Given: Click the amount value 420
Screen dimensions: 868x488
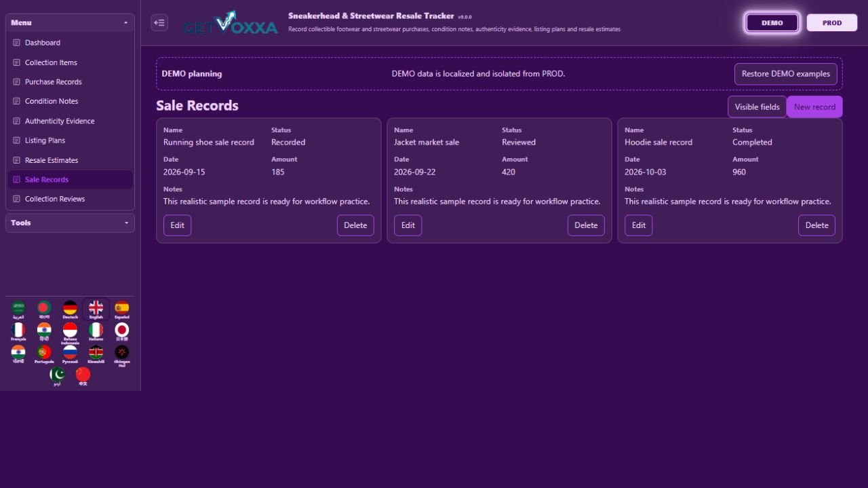Looking at the screenshot, I should pyautogui.click(x=509, y=172).
